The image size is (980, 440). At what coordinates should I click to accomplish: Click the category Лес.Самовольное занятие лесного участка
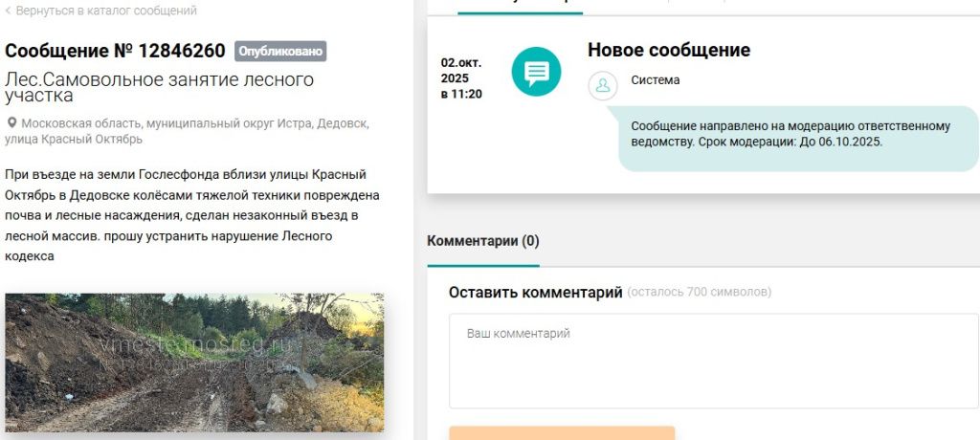[x=159, y=87]
